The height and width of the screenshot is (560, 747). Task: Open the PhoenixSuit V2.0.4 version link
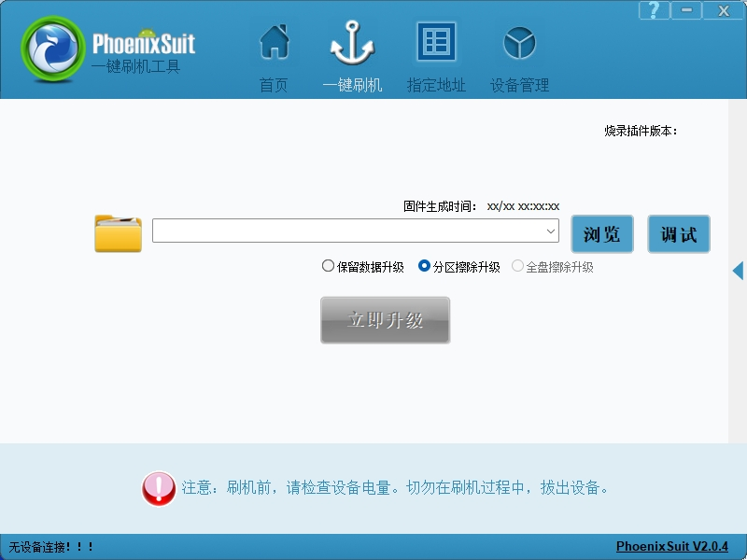coord(672,546)
